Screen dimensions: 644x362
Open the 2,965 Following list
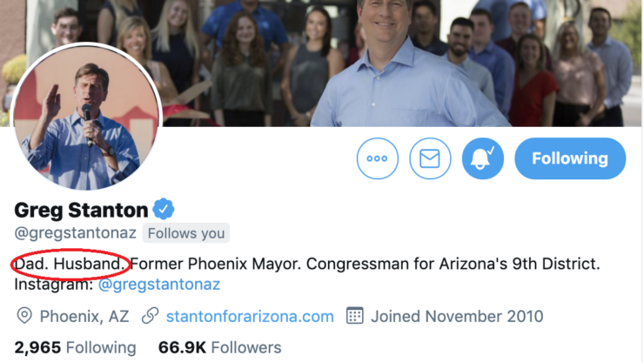[75, 347]
